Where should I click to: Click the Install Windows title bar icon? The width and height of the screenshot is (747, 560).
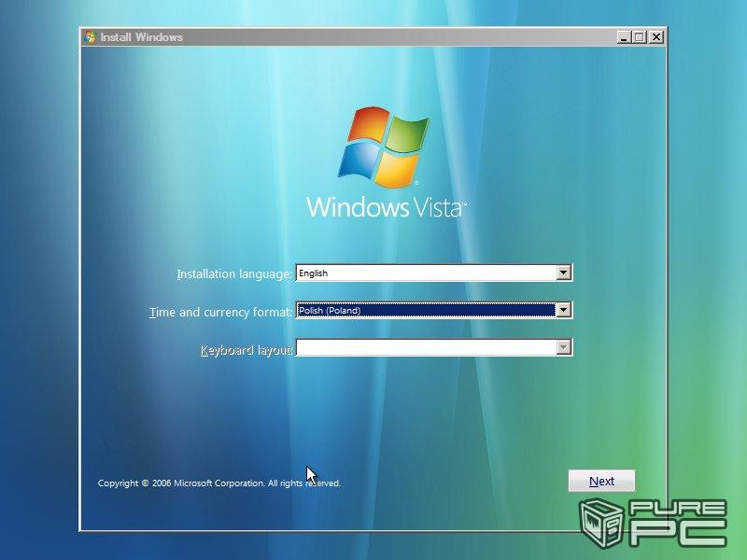pos(90,37)
